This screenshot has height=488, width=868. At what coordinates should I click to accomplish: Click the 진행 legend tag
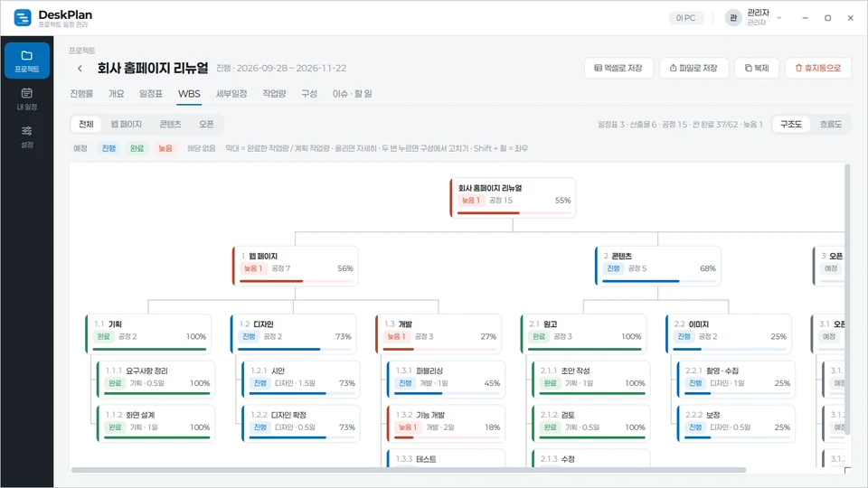pos(108,148)
